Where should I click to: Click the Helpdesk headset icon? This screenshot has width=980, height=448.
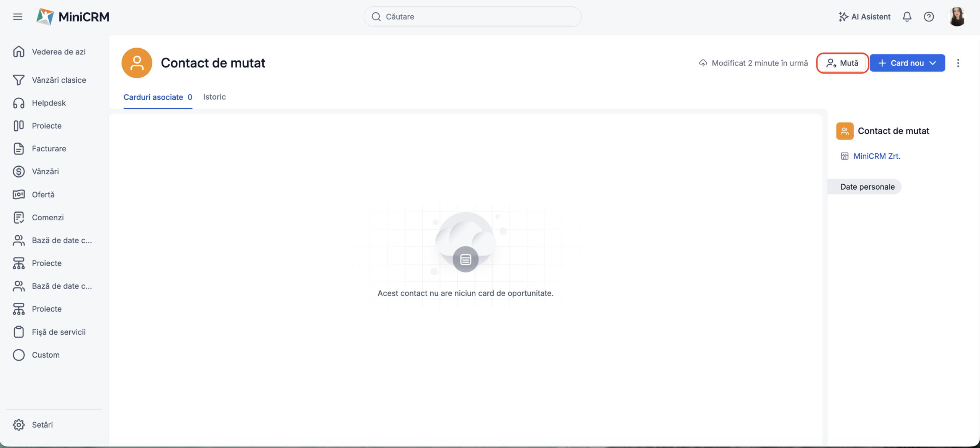(18, 103)
